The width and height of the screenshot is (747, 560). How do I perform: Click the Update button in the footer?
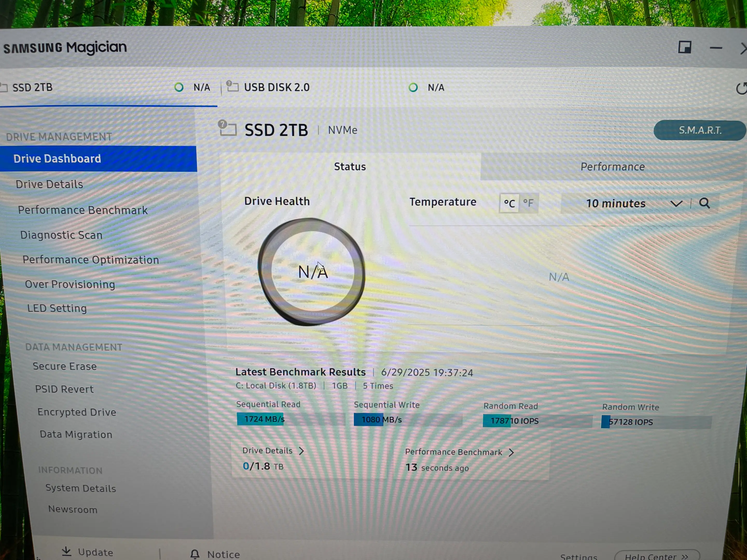click(x=87, y=552)
